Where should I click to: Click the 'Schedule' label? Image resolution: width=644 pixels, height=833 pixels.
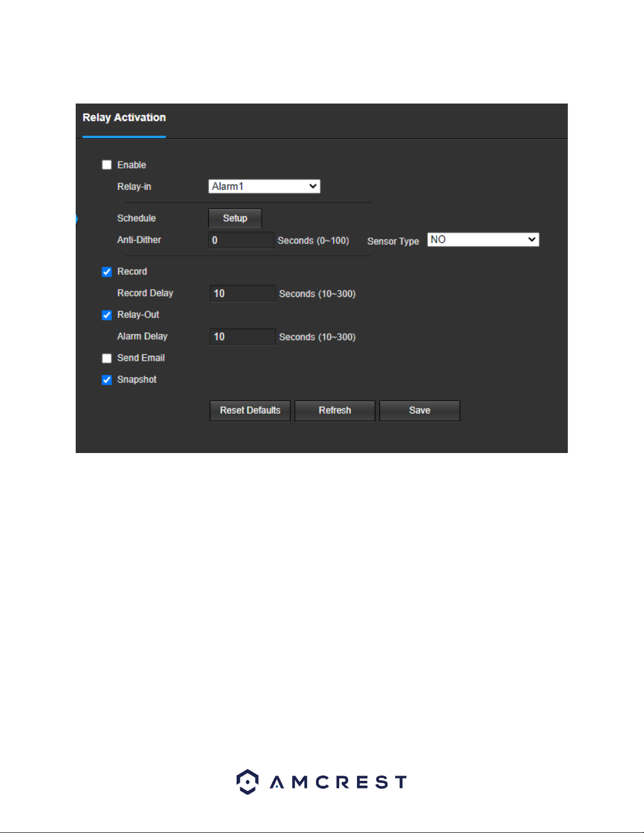point(137,218)
